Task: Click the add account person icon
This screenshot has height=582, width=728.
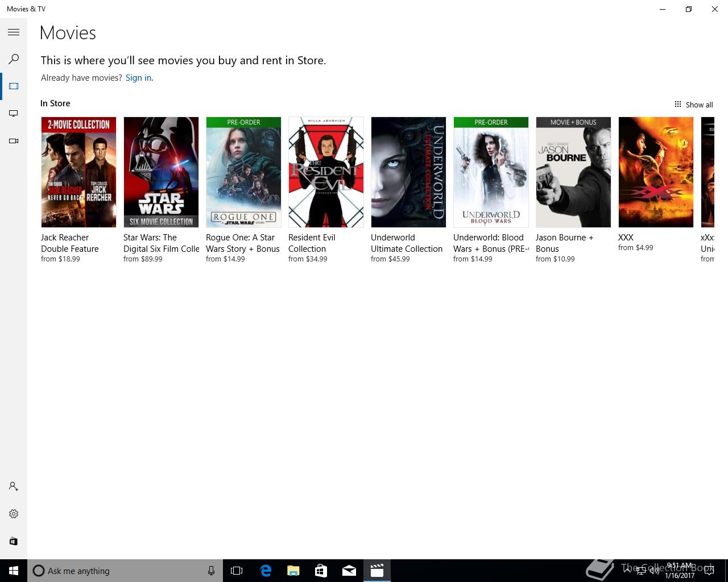Action: (14, 487)
